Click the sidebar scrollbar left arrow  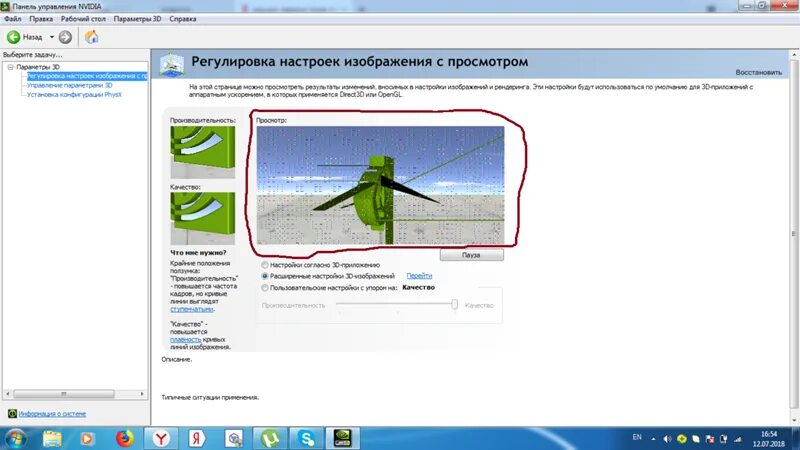point(7,394)
